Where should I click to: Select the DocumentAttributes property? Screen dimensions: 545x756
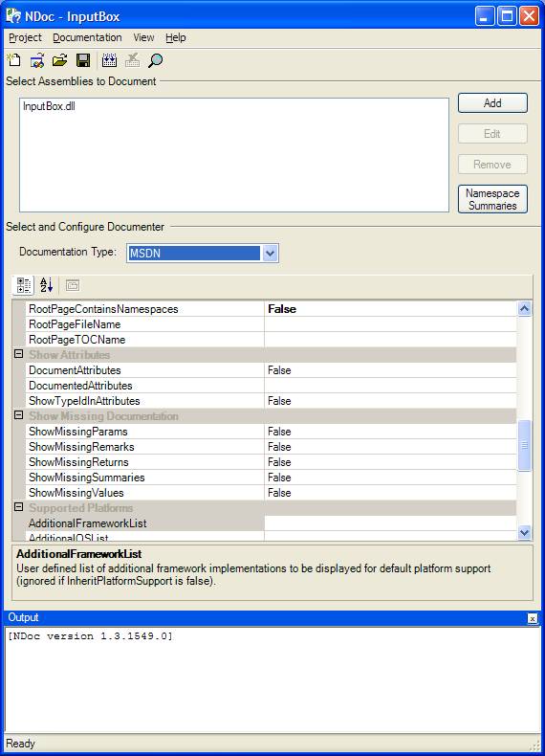[144, 370]
